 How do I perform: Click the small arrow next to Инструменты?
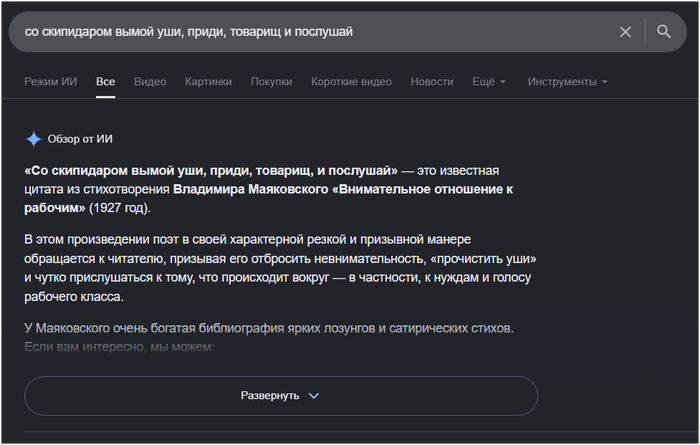click(x=604, y=82)
